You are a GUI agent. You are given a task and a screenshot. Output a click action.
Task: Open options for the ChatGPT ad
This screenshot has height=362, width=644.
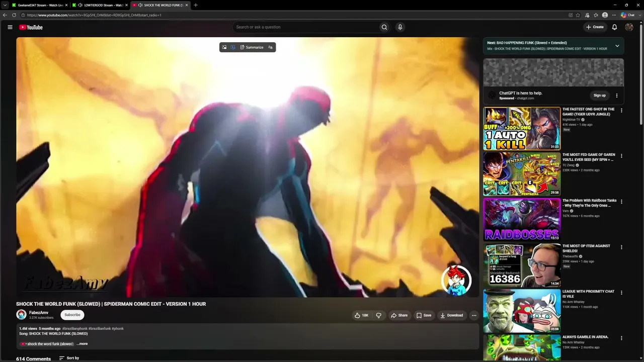617,96
